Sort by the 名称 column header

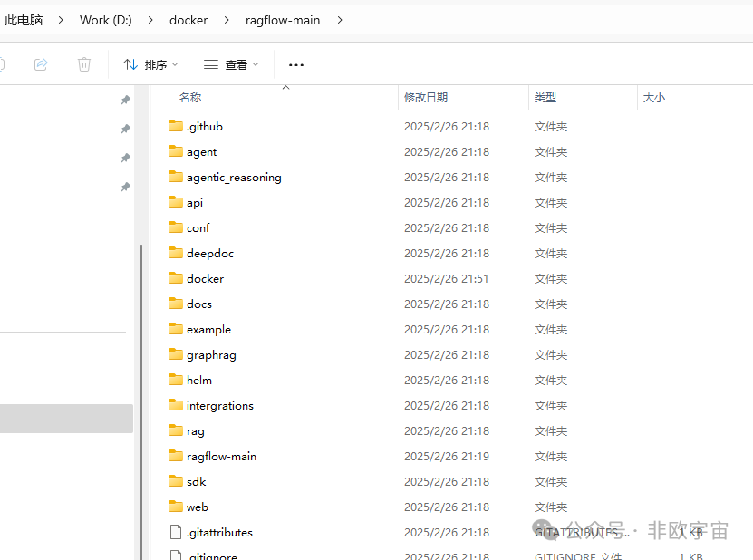pos(190,98)
